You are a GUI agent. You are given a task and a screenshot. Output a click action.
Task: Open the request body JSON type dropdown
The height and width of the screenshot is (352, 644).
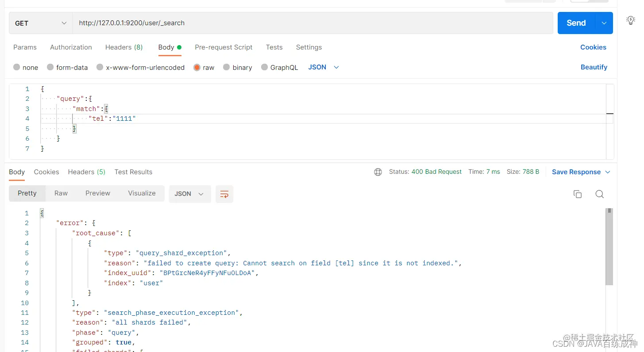point(324,67)
